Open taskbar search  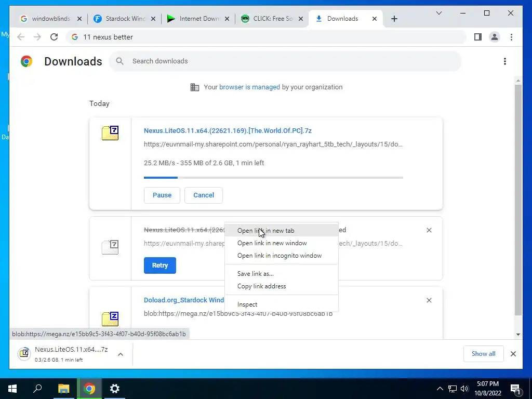point(37,389)
